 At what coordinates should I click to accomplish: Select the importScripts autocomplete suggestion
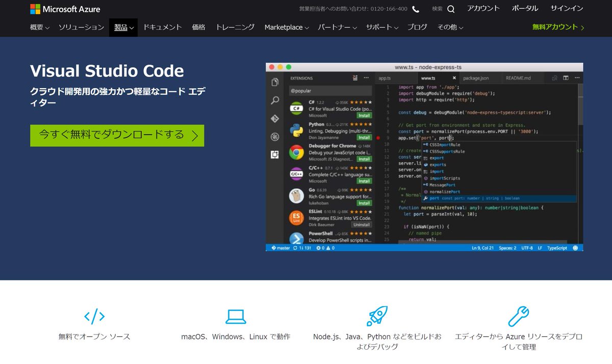click(x=499, y=178)
